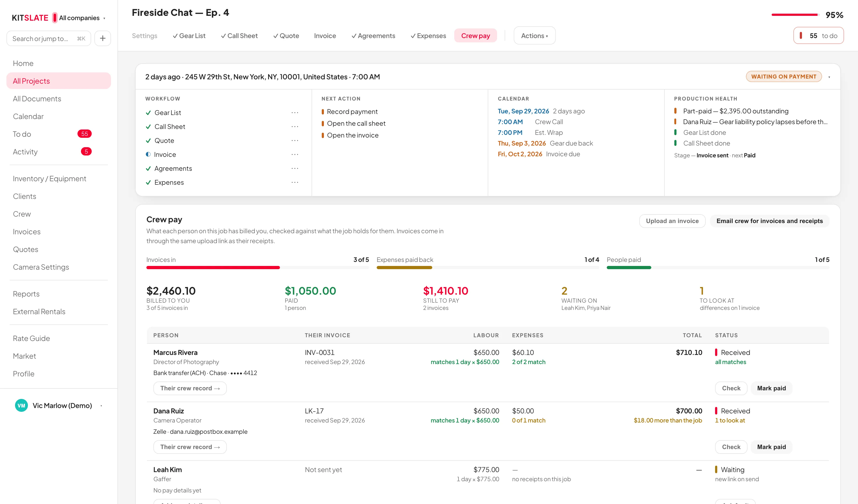Click the Activity badge showing 5
858x504 pixels.
(x=86, y=151)
